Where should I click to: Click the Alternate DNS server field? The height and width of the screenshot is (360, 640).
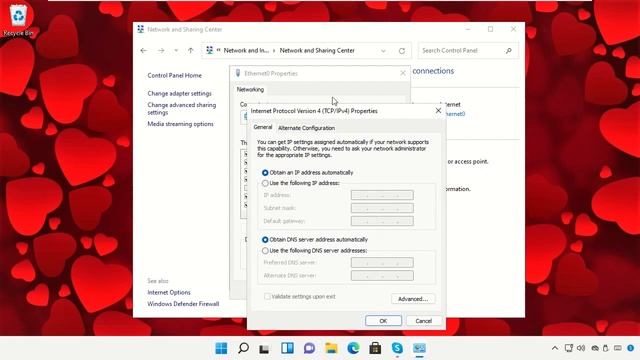(382, 276)
